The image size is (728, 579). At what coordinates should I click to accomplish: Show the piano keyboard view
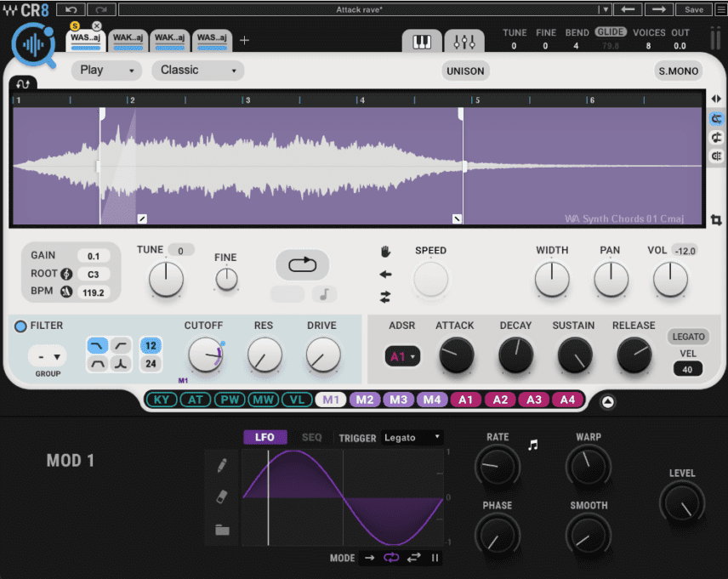point(422,42)
